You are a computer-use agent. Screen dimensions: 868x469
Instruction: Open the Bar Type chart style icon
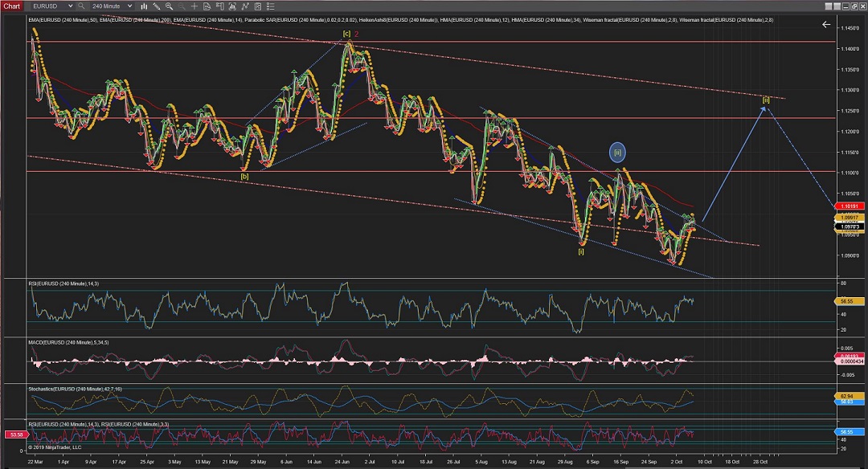[145, 6]
